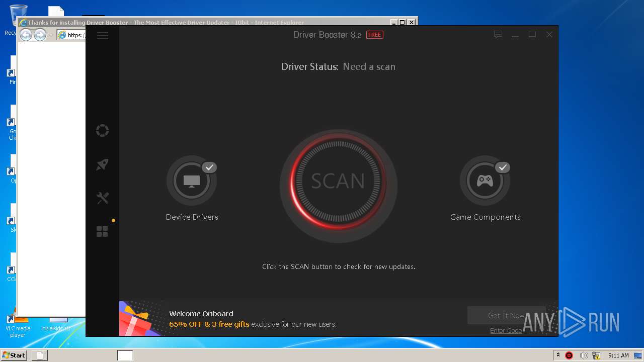Toggle the Device Drivers checkmark
Screen dimensions: 644x362
point(209,167)
